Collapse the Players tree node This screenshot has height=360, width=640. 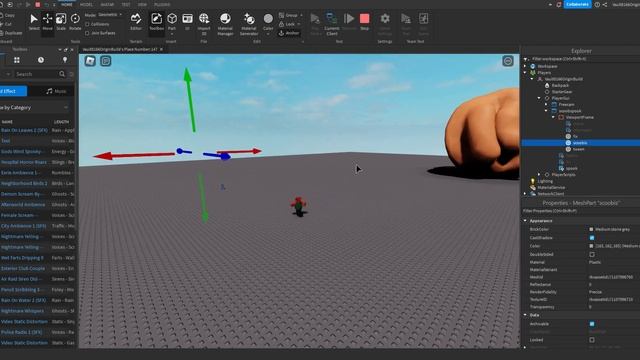pyautogui.click(x=526, y=73)
